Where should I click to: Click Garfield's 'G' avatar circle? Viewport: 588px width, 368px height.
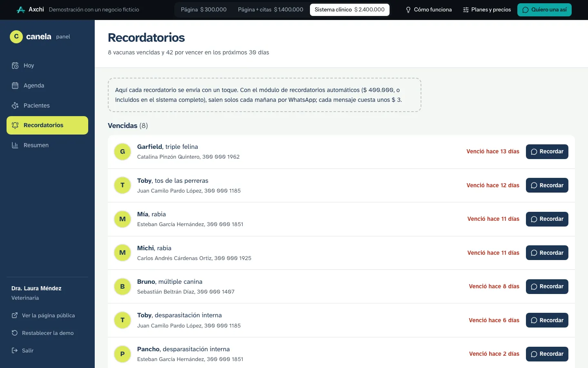[122, 152]
